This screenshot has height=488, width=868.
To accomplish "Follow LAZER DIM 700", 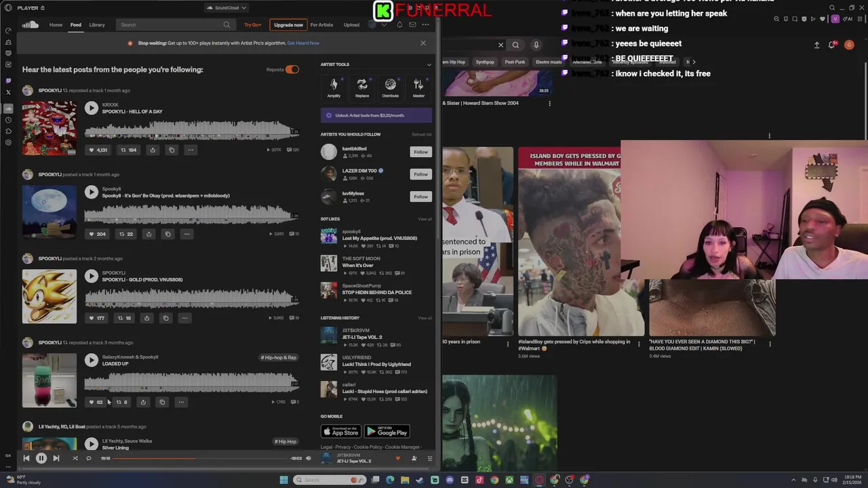I will [x=421, y=174].
